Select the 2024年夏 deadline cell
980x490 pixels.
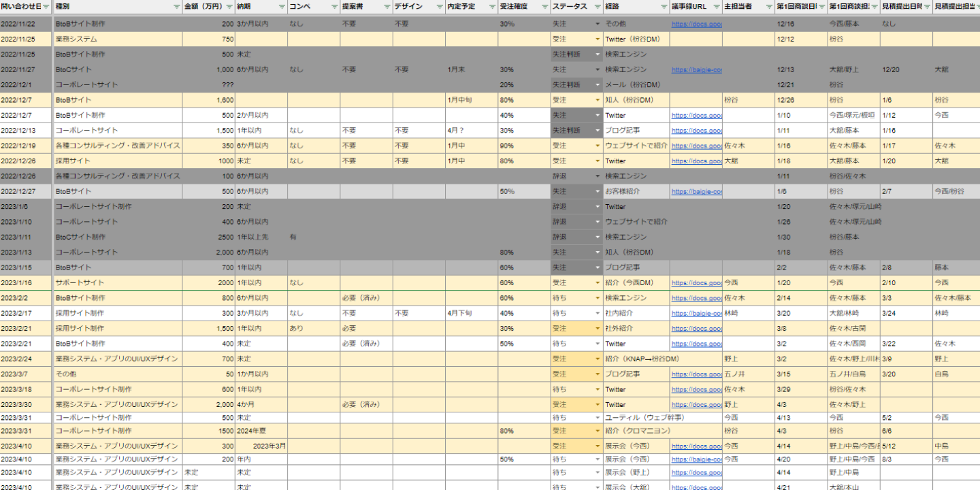pos(261,431)
